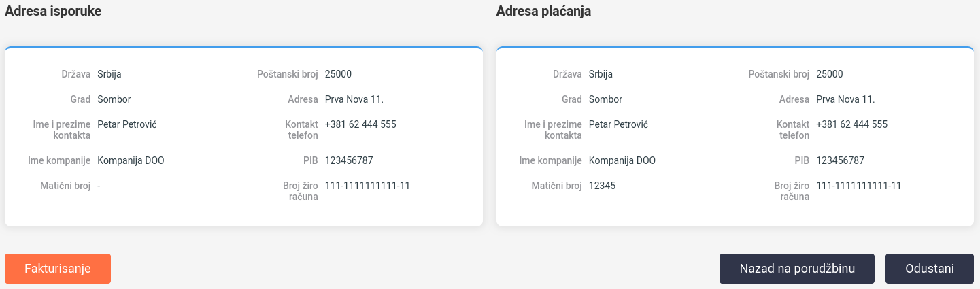Click Petar Petrović in the Adresa plaćanja card
The image size is (980, 289).
click(x=618, y=124)
